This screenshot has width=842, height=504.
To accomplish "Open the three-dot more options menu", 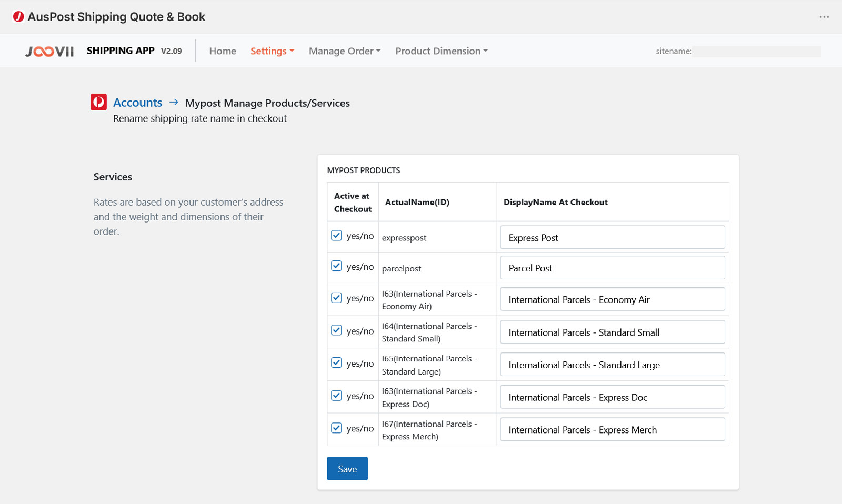I will pyautogui.click(x=824, y=17).
